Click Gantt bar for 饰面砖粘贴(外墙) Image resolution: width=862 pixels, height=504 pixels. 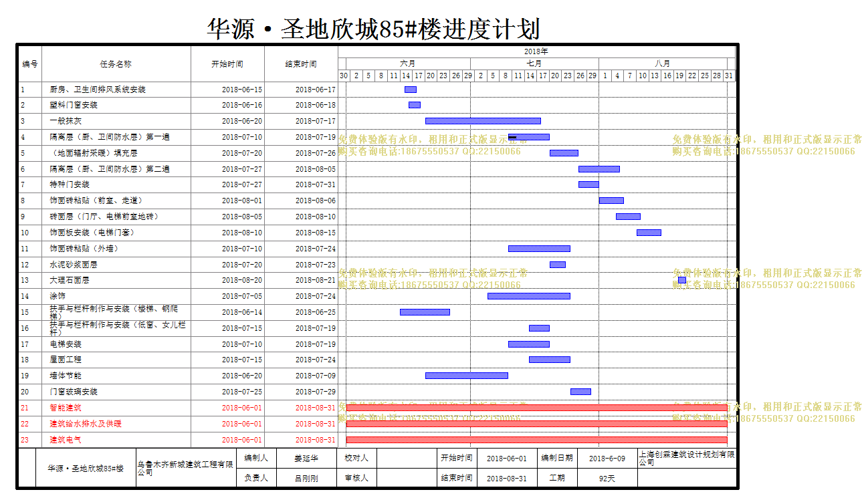coord(539,249)
